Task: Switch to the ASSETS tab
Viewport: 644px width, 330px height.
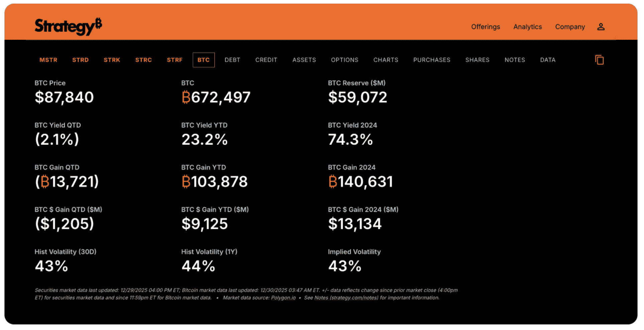Action: (304, 60)
